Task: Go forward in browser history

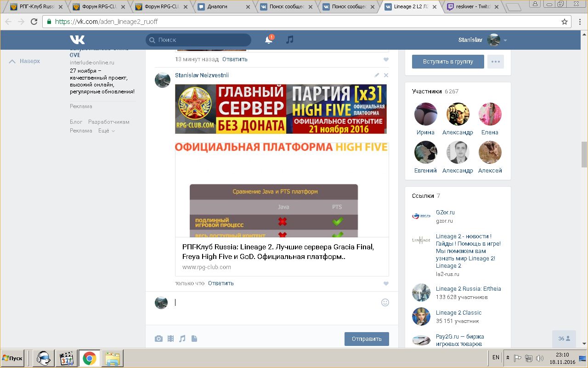Action: (21, 22)
